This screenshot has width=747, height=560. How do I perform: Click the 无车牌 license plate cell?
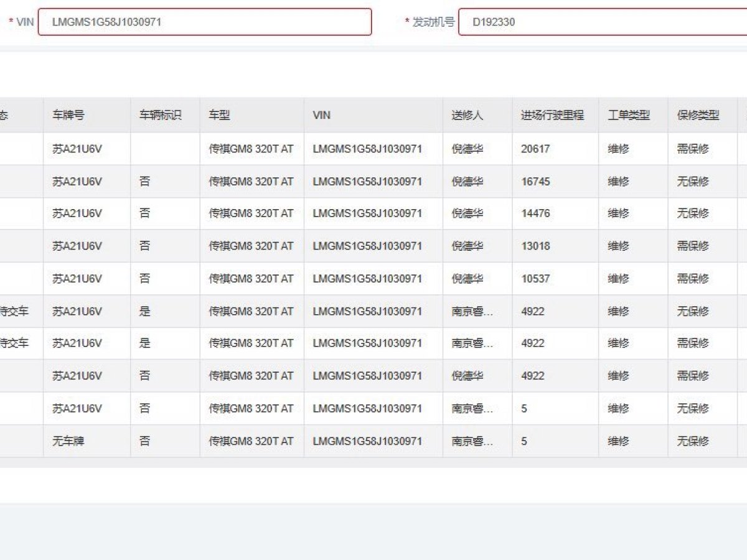[x=68, y=441]
